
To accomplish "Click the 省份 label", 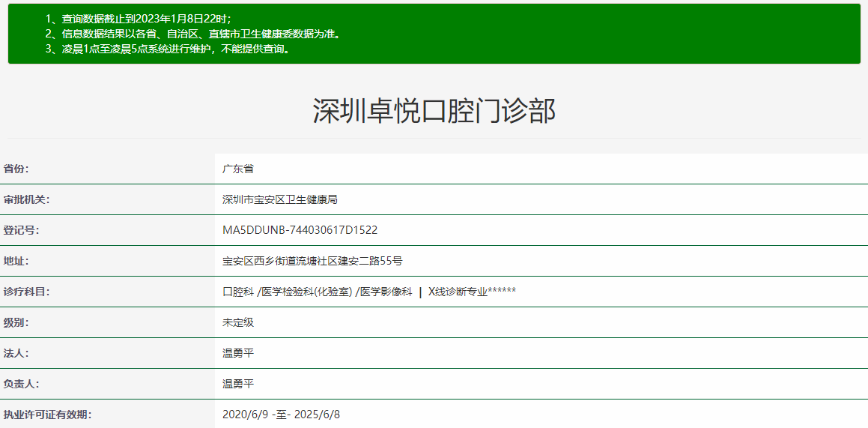I will click(16, 169).
